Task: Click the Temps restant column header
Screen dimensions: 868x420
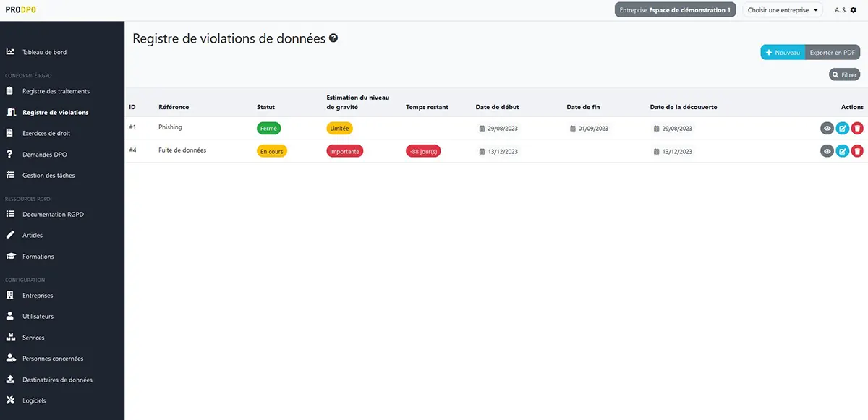Action: click(427, 107)
